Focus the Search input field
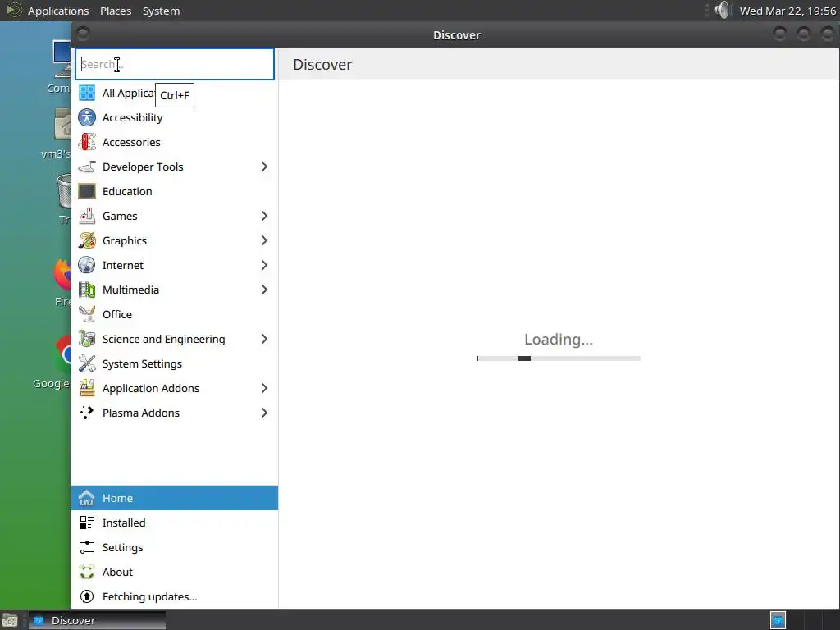 (x=175, y=64)
